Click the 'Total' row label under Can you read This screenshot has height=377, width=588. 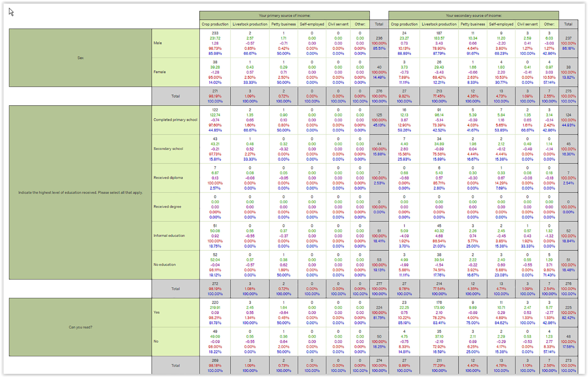click(176, 366)
